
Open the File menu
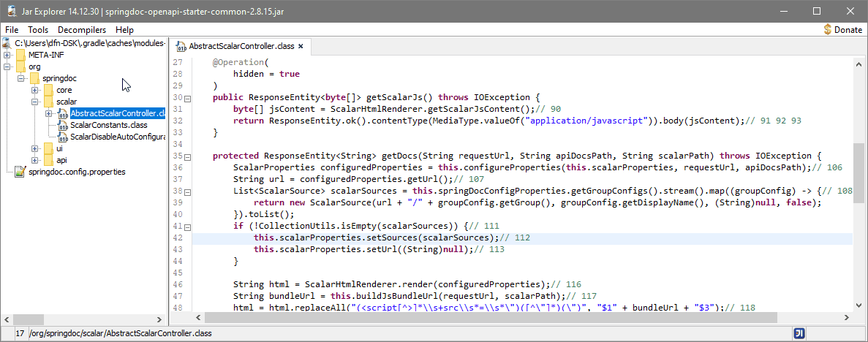12,30
